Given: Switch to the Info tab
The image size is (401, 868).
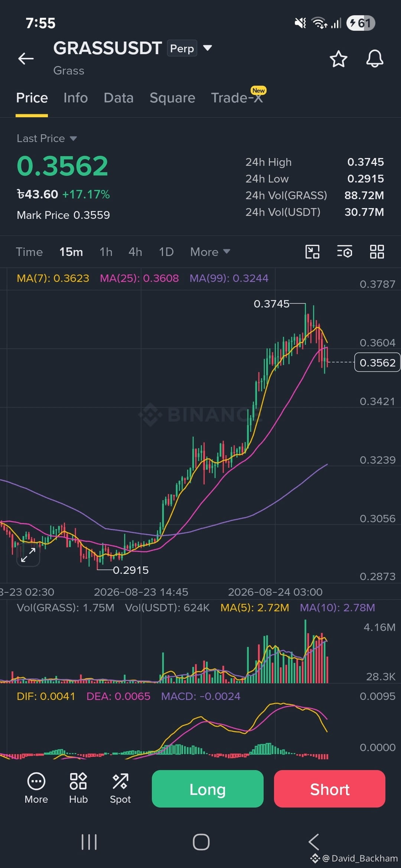Looking at the screenshot, I should 76,98.
